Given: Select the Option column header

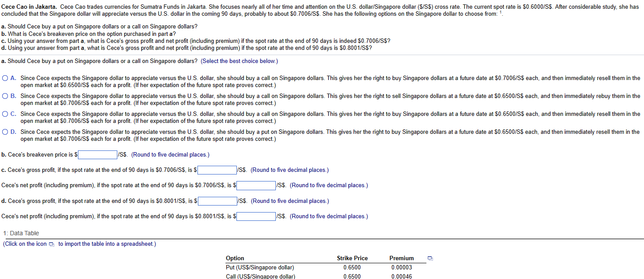Looking at the screenshot, I should [x=235, y=258].
